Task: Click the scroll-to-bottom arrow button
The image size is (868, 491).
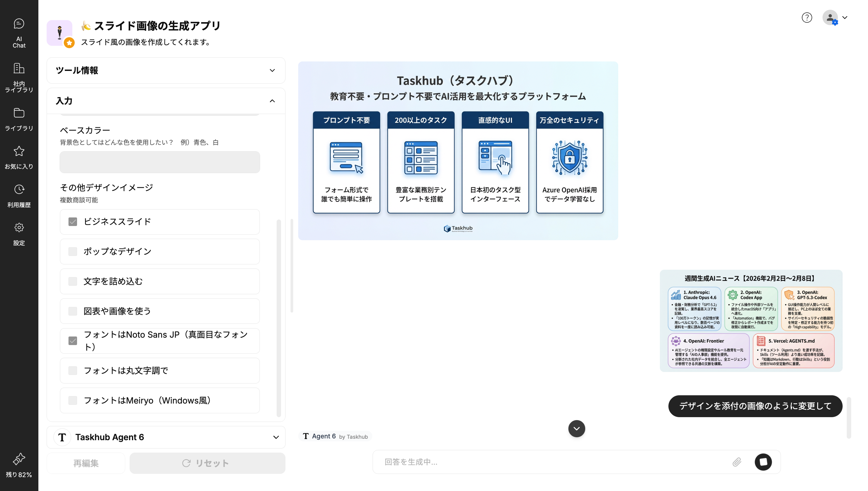Action: (x=577, y=429)
